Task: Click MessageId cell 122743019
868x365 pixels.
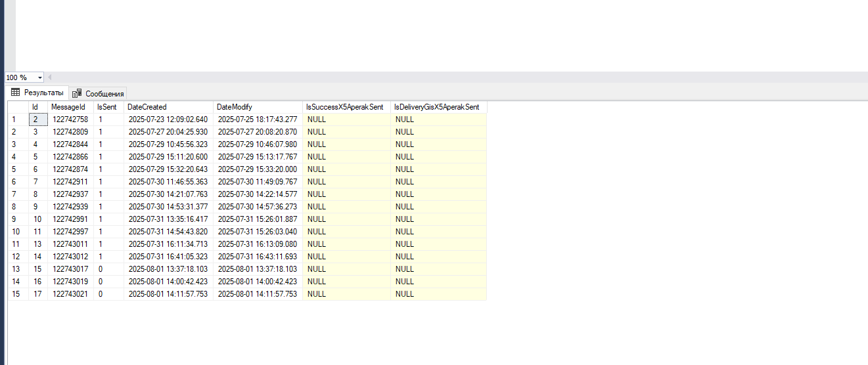Action: (71, 282)
